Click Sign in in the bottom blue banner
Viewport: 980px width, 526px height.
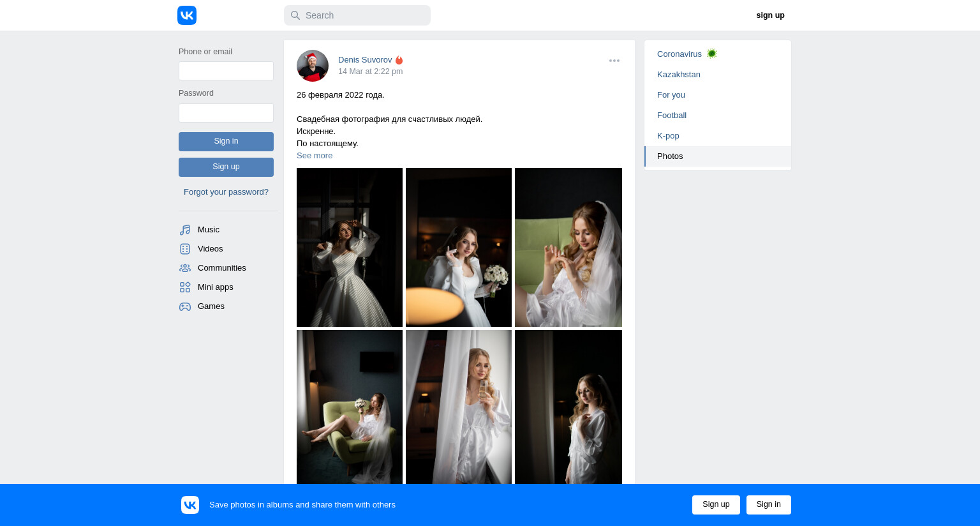(x=769, y=505)
